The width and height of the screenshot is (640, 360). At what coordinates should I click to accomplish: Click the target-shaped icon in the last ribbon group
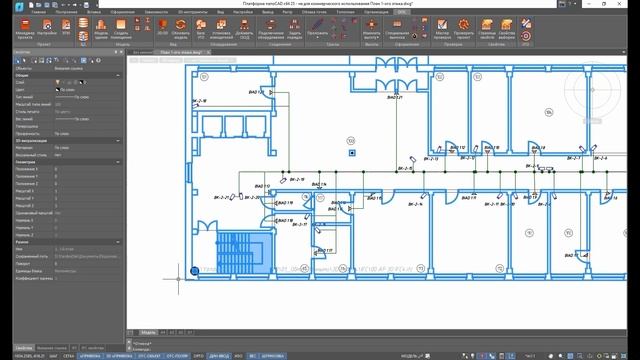pos(526,36)
